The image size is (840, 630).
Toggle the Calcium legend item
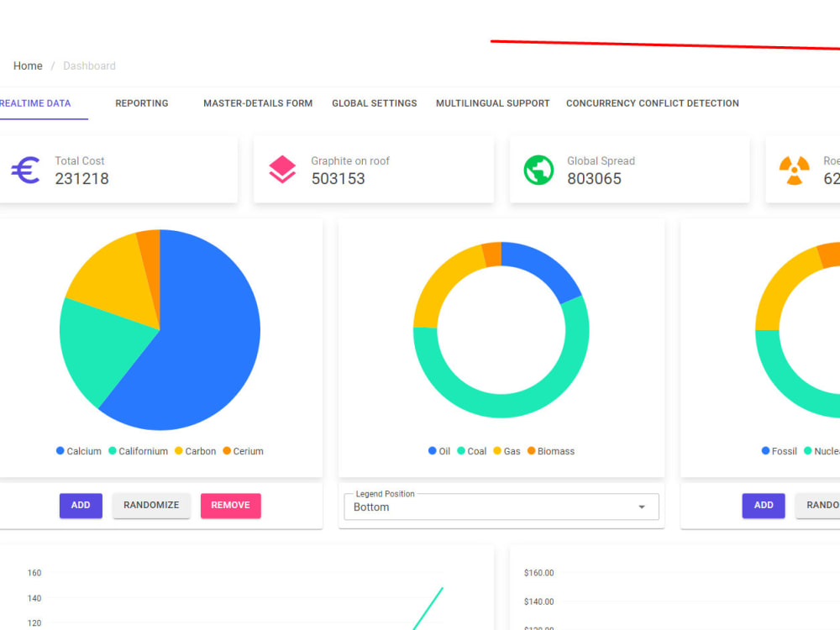coord(79,451)
